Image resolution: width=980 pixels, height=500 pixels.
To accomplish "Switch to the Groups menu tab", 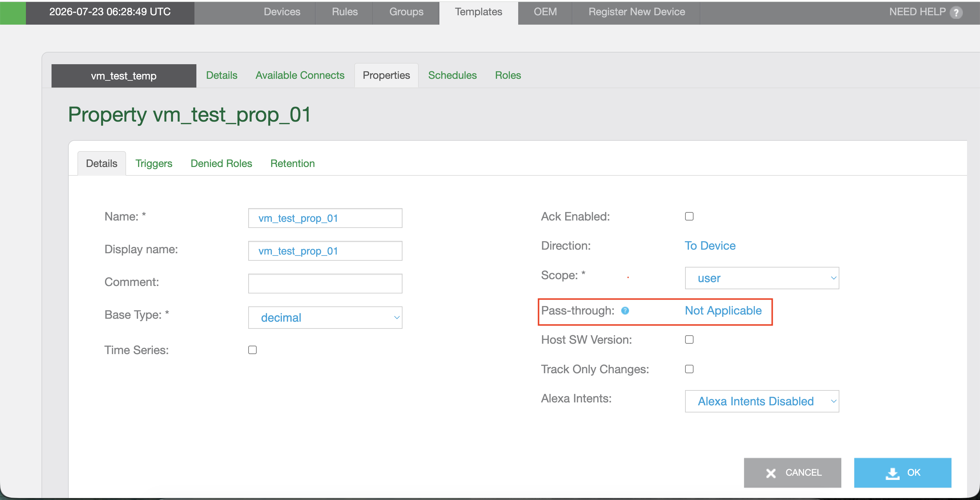I will [x=406, y=12].
